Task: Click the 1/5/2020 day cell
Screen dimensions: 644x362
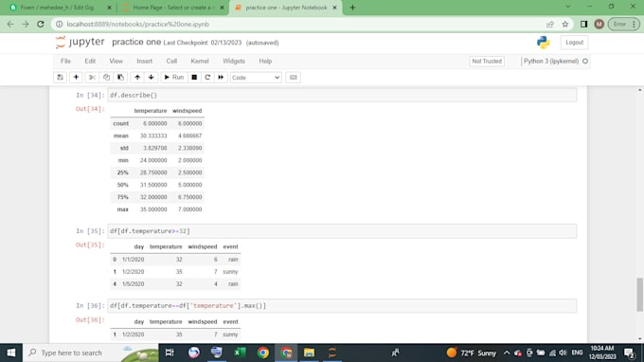Action: (x=134, y=284)
